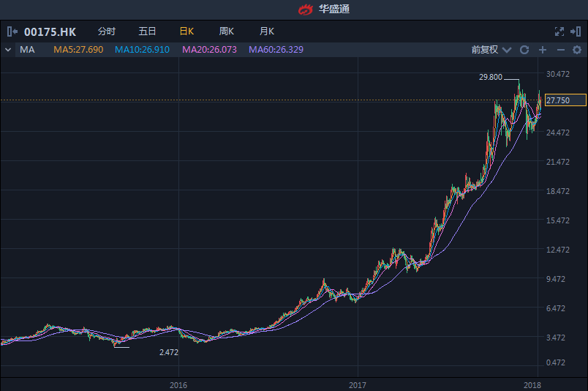Open the MA indicator selector
588x391 pixels.
[x=28, y=50]
